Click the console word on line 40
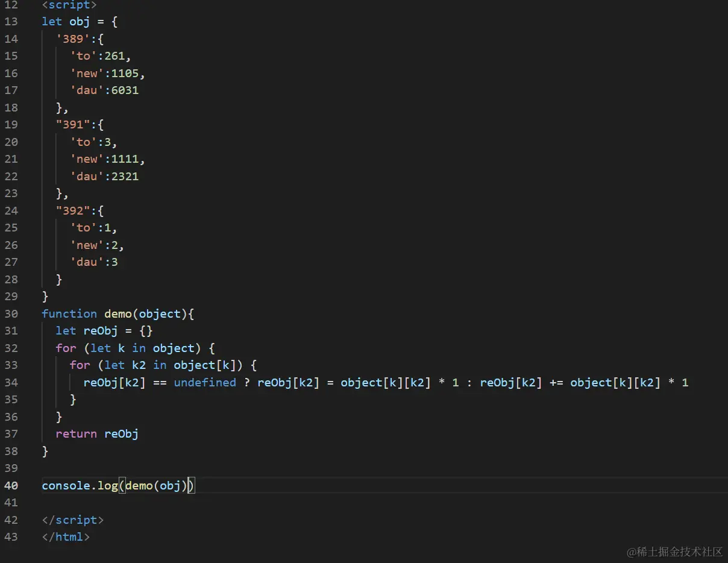The image size is (728, 563). [x=66, y=485]
